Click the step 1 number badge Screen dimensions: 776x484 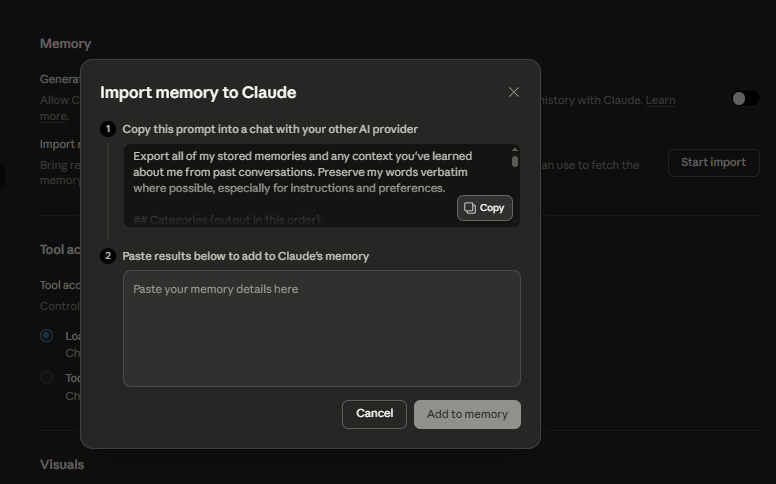[x=108, y=129]
